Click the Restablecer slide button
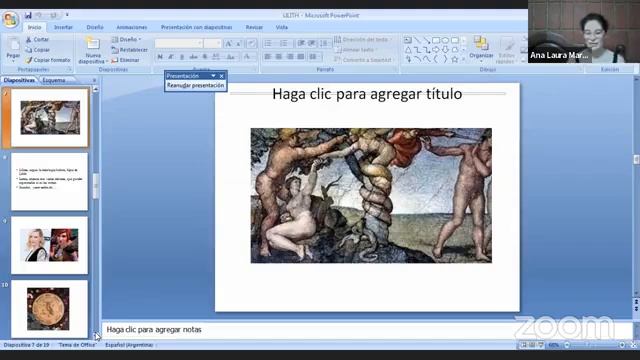 (x=130, y=50)
